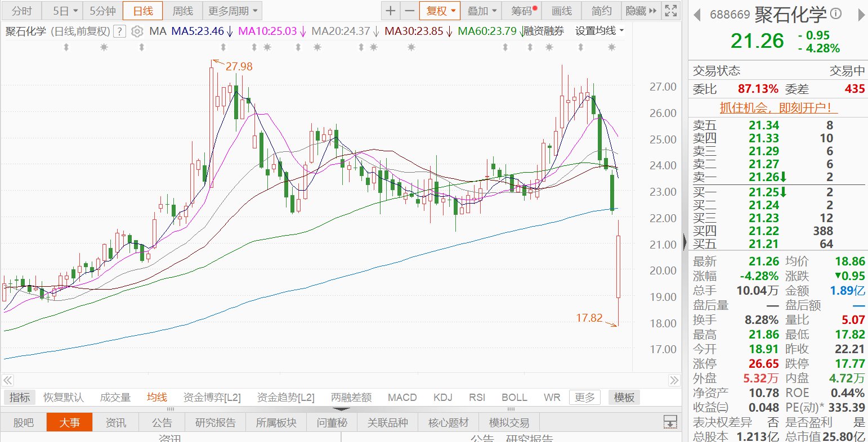The width and height of the screenshot is (868, 442).
Task: Toggle the 成交量 volume indicator
Action: tap(115, 398)
